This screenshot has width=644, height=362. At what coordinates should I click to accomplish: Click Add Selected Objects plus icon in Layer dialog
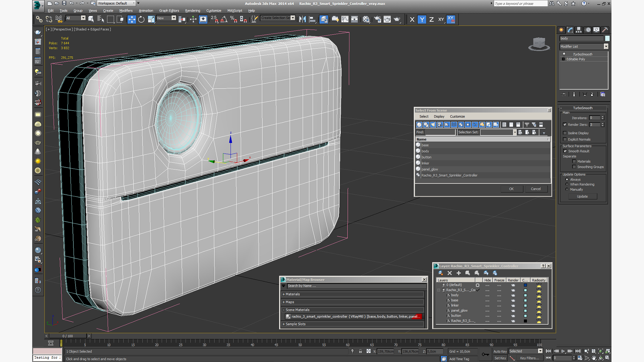(x=459, y=273)
